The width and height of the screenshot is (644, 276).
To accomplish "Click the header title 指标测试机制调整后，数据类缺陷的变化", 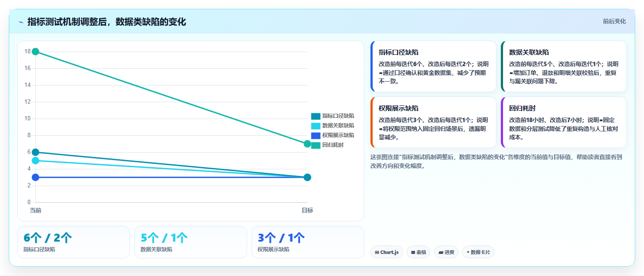I will (x=107, y=22).
